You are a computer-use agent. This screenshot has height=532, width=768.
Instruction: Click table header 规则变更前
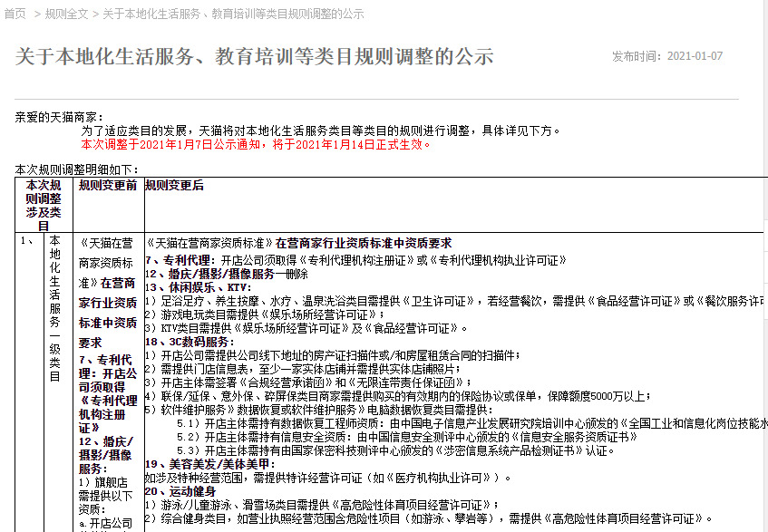coord(108,186)
